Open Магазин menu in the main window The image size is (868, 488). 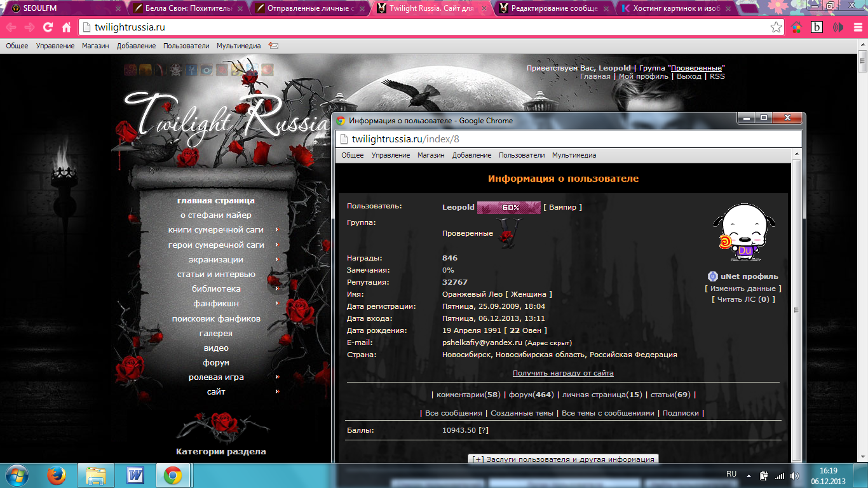click(95, 46)
